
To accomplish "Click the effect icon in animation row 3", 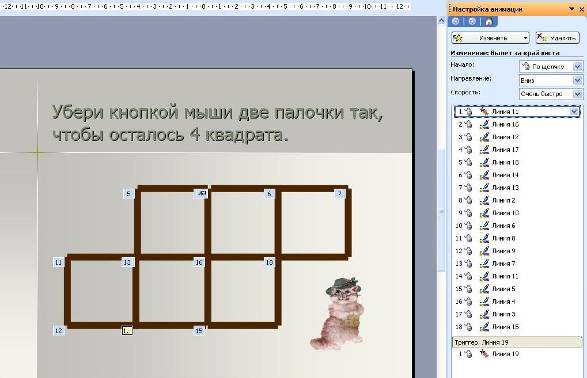I will point(484,137).
